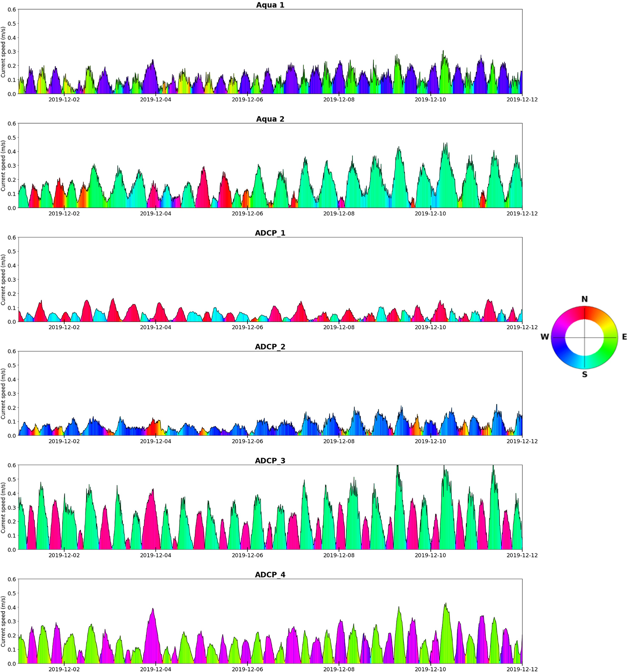Screen dimensions: 628x672
Task: Click the ADCP_3 chart title
Action: point(270,461)
